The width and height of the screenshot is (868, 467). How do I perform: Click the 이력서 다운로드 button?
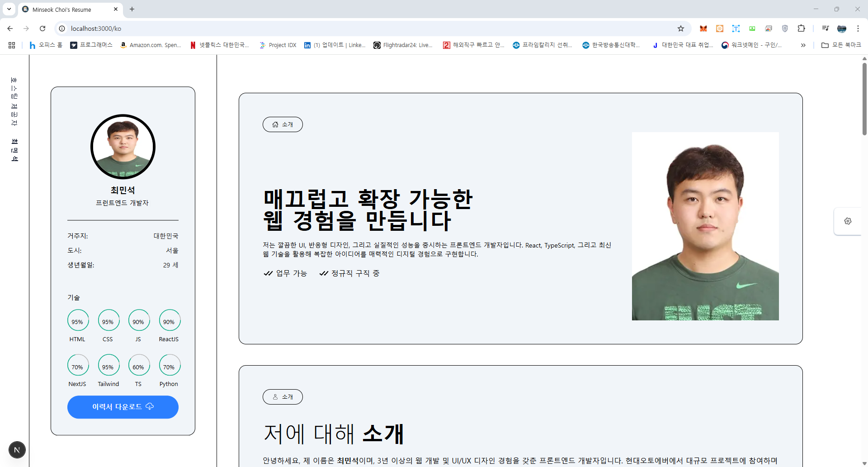pos(123,407)
